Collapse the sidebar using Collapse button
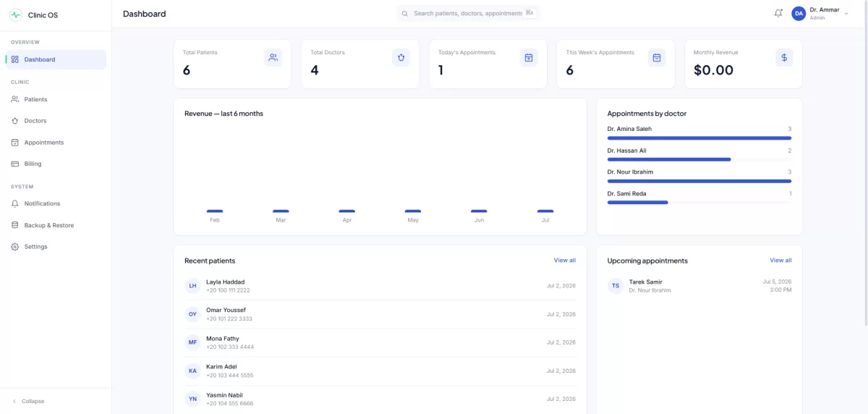868x414 pixels. 28,401
